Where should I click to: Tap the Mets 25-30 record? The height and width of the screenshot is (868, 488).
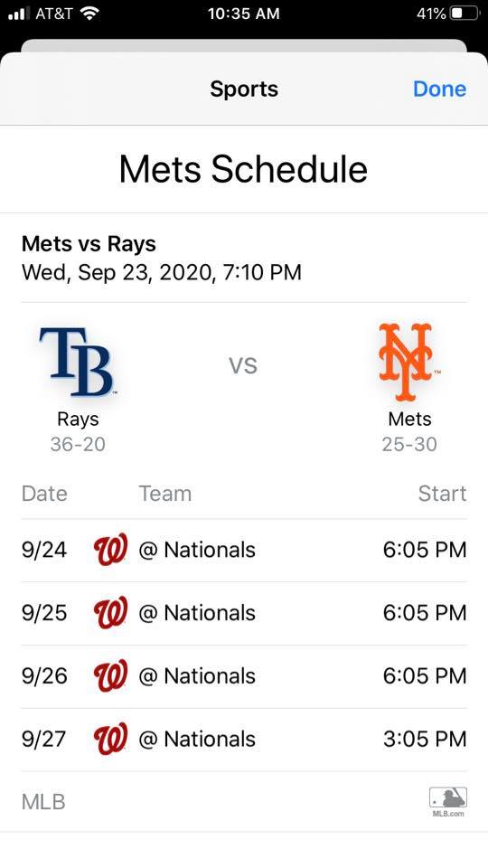(x=409, y=444)
